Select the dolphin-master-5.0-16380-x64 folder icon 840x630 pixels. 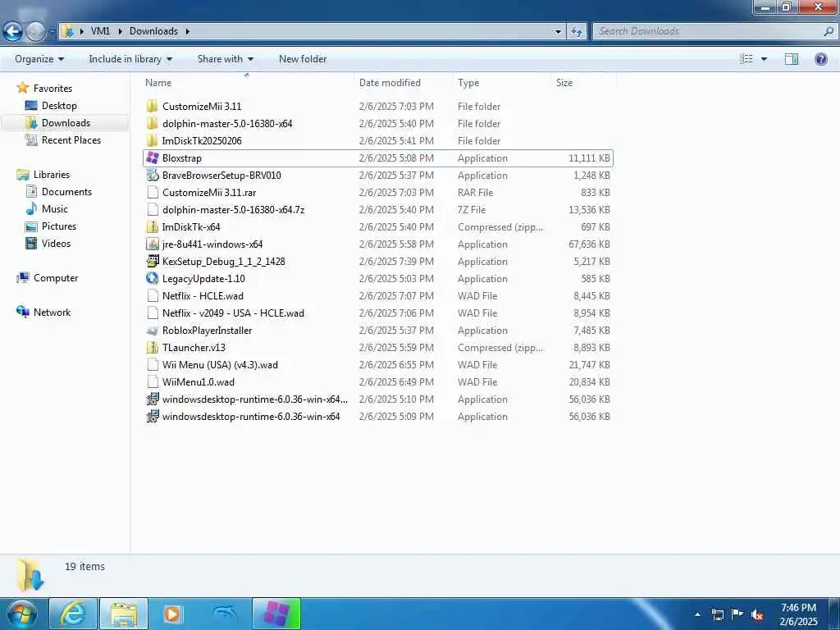(x=153, y=123)
